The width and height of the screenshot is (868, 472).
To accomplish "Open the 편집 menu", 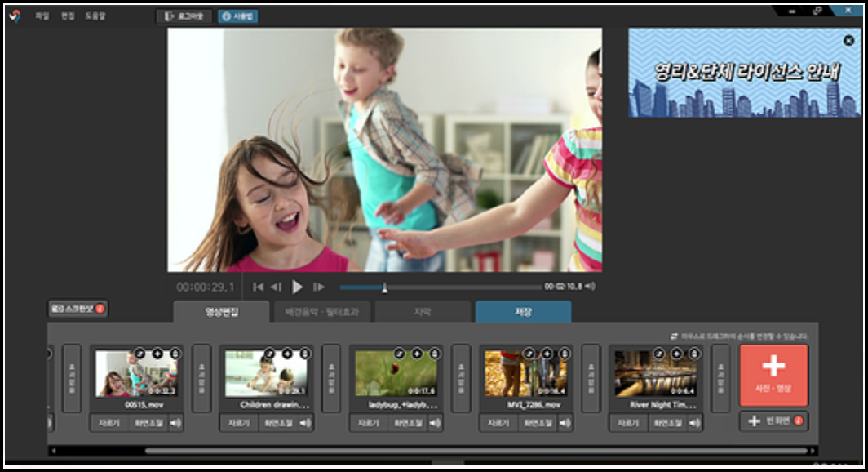I will click(68, 16).
